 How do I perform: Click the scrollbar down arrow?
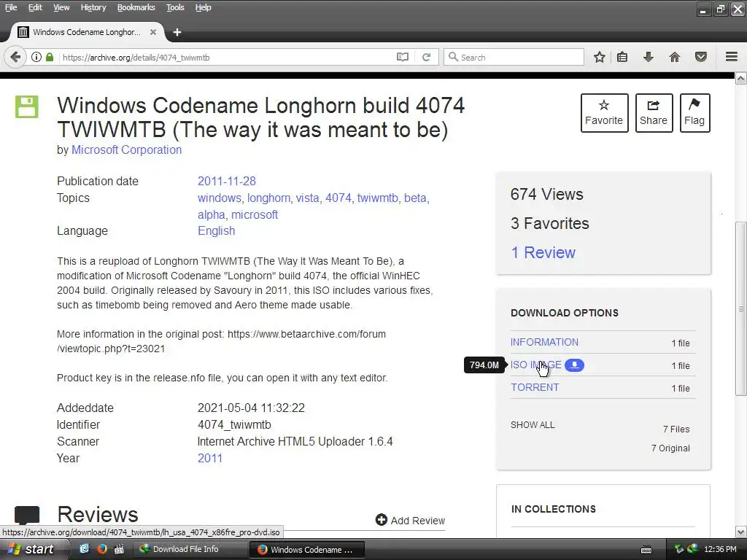point(741,532)
